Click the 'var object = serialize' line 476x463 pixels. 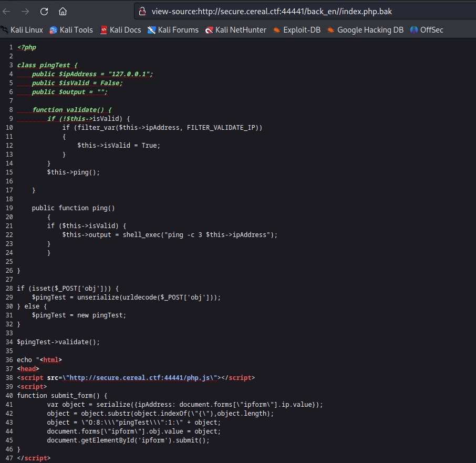click(x=185, y=405)
